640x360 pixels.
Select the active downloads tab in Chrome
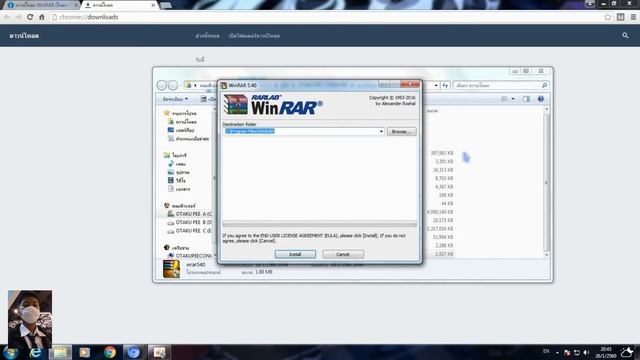point(120,5)
